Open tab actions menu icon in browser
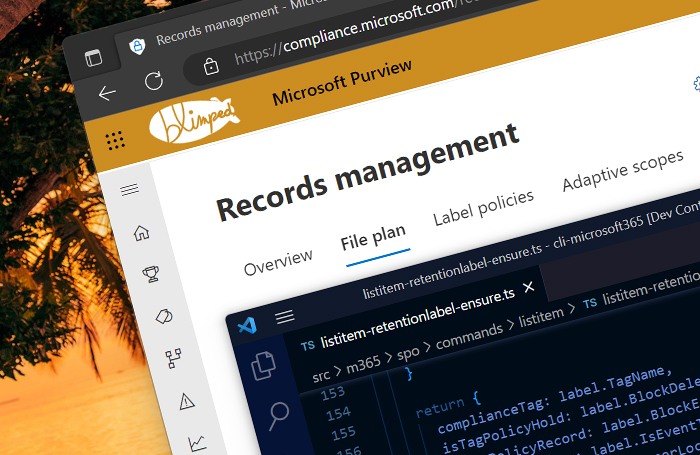700x455 pixels. pyautogui.click(x=94, y=58)
